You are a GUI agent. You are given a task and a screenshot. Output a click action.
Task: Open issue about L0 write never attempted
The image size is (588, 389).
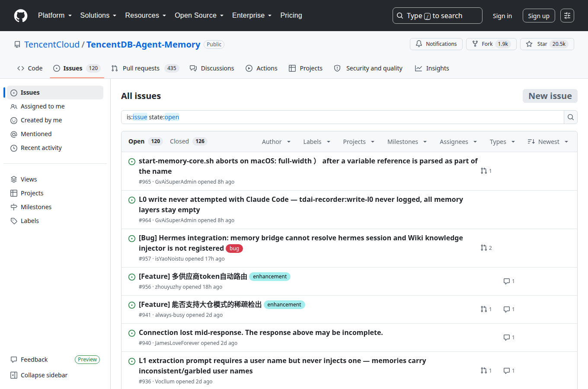tap(301, 204)
